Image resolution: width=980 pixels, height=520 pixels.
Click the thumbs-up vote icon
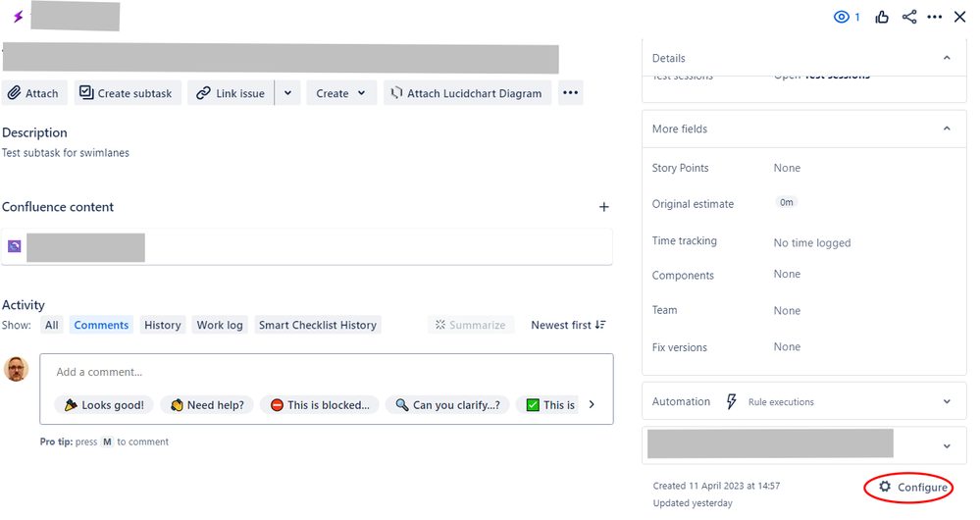(882, 17)
